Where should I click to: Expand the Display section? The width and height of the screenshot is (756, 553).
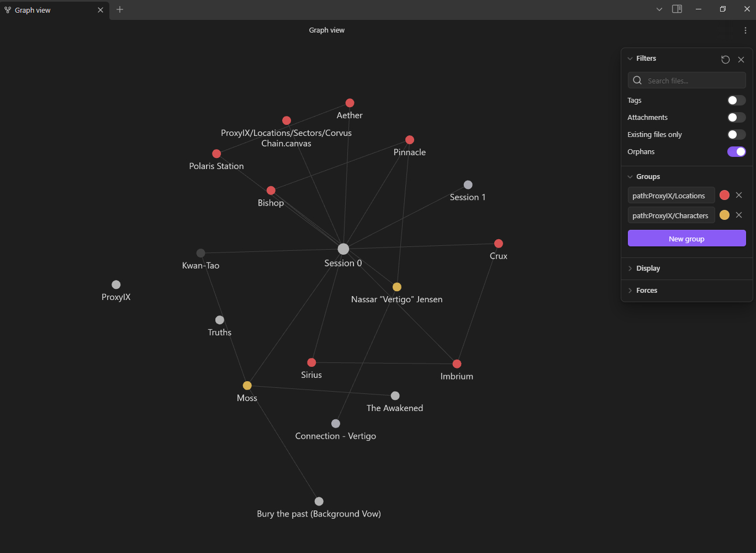click(x=648, y=268)
